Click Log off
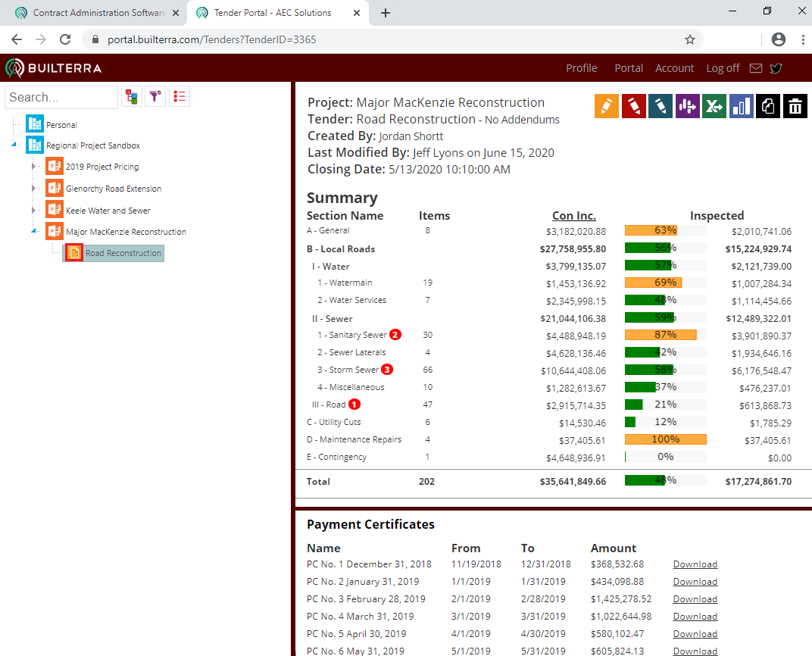 tap(723, 68)
